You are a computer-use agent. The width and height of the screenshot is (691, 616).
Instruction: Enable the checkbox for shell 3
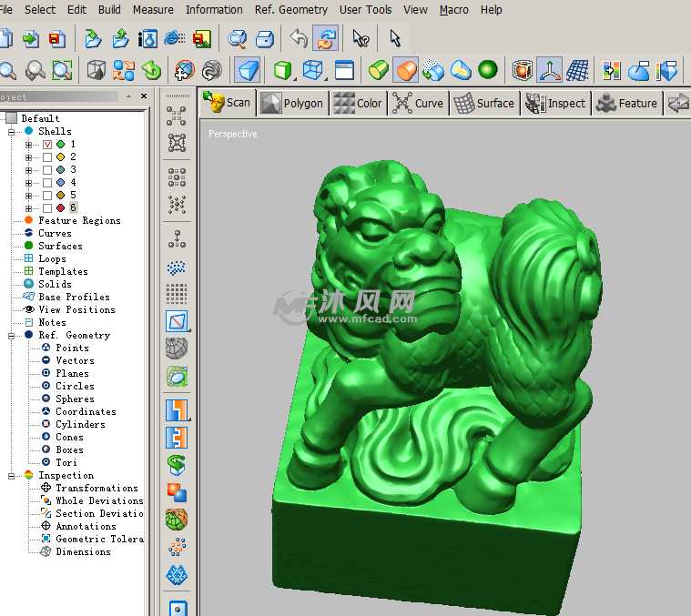pos(47,170)
